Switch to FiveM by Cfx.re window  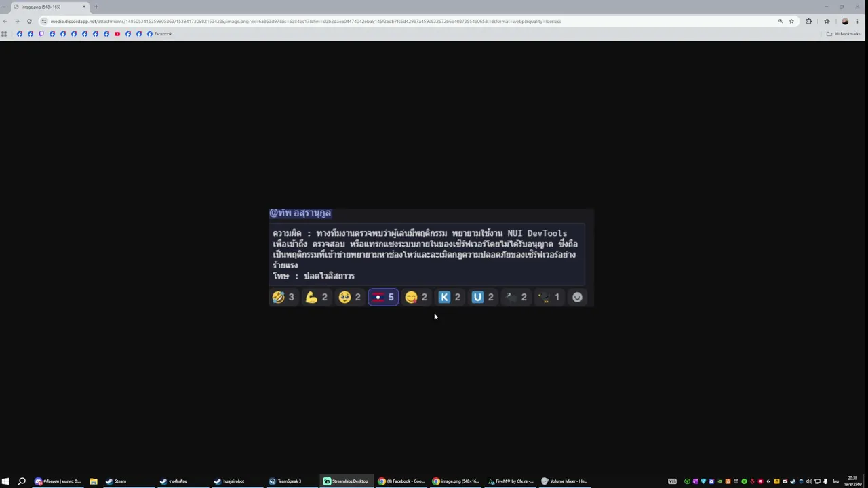(511, 481)
